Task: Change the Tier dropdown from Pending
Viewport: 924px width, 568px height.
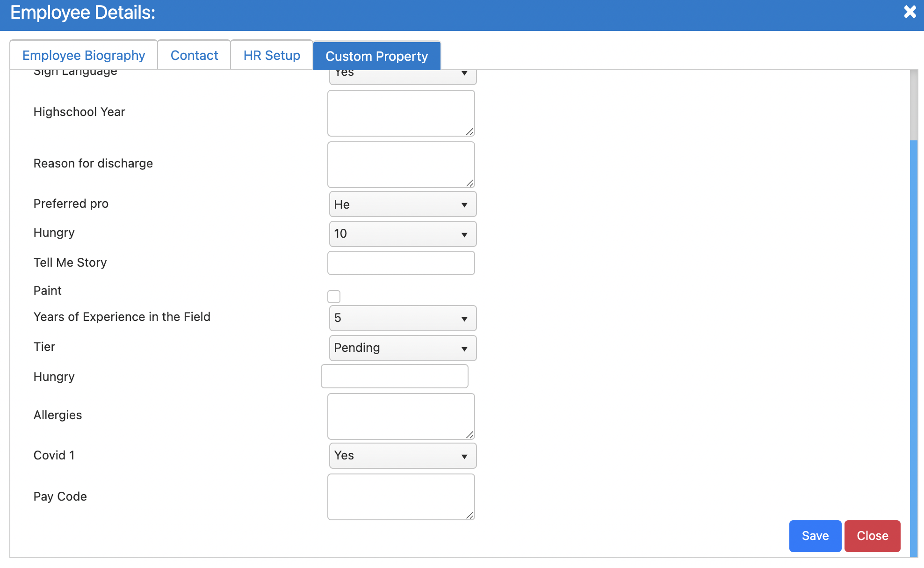Action: [x=403, y=348]
